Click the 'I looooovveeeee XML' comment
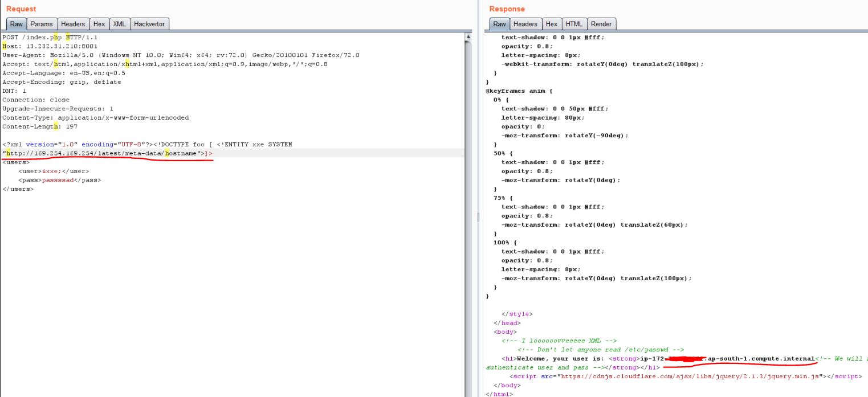868x397 pixels. coord(559,341)
